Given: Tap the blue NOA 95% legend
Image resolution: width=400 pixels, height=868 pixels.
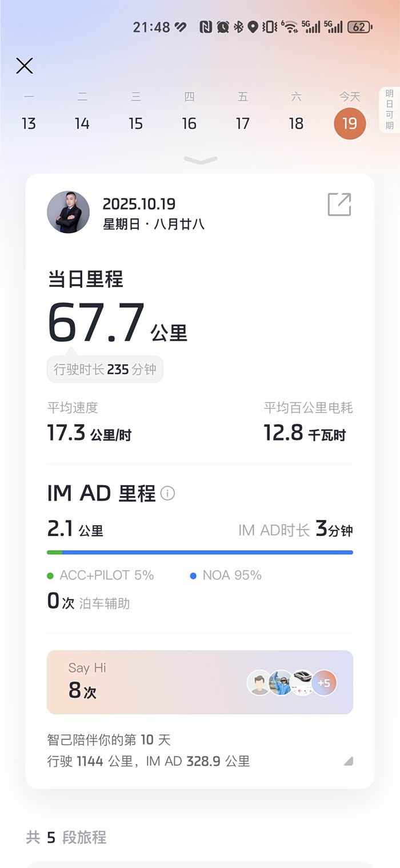Looking at the screenshot, I should (226, 575).
